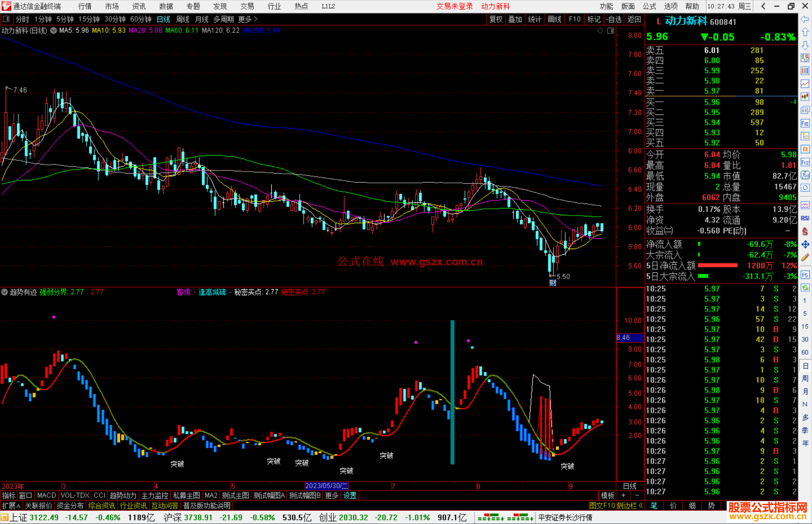
Task: Expand the 更多 period options
Action: tap(248, 19)
